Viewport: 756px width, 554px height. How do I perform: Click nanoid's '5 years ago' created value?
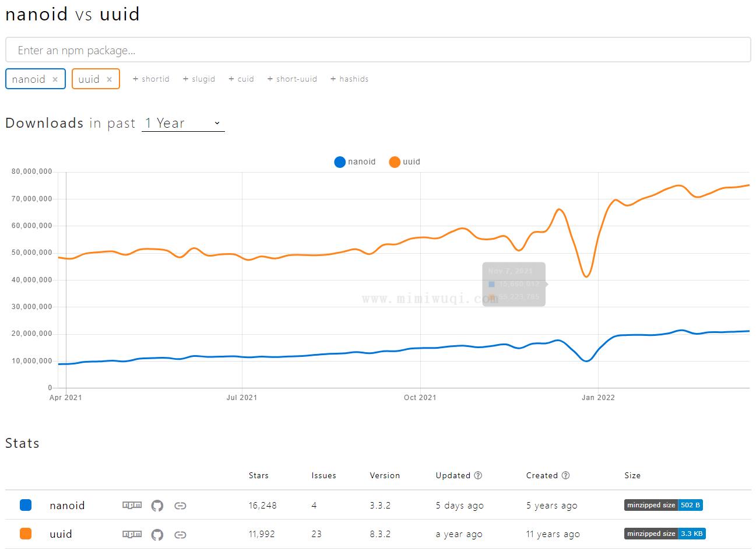coord(552,506)
